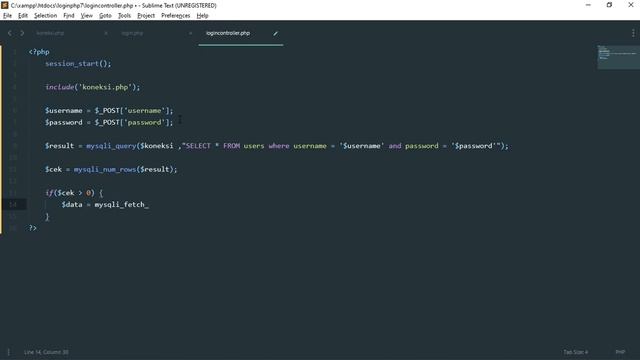Open the tab list dropdown at tab bar end
Image resolution: width=640 pixels, height=360 pixels.
pyautogui.click(x=633, y=33)
